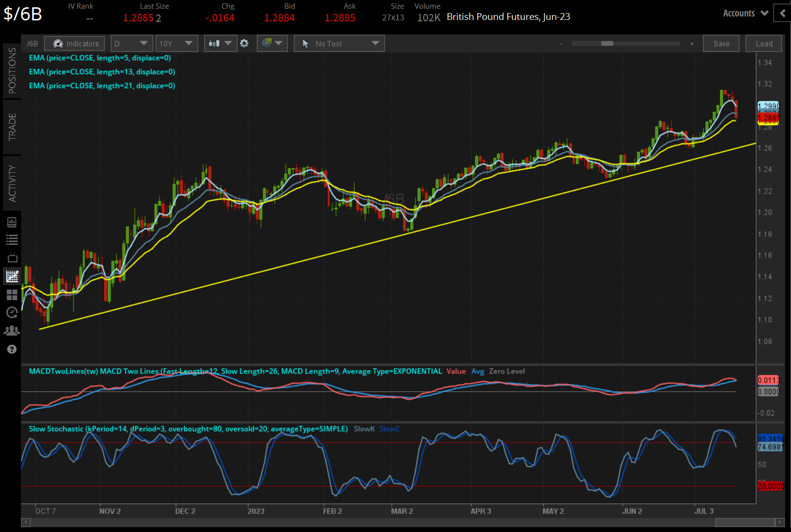The image size is (791, 532).
Task: Zoom out with the minus button
Action: [x=561, y=44]
